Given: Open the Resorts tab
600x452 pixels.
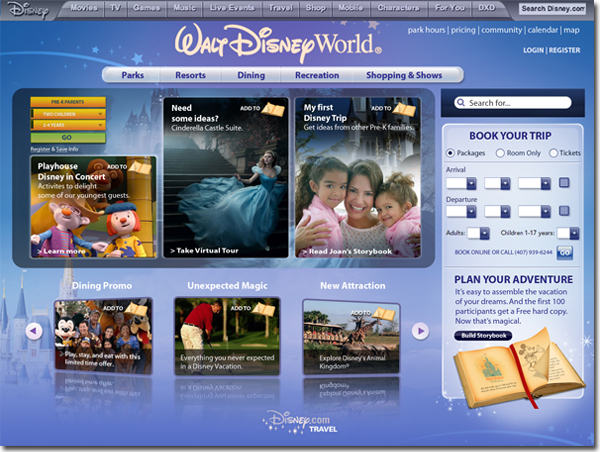Looking at the screenshot, I should pos(190,75).
